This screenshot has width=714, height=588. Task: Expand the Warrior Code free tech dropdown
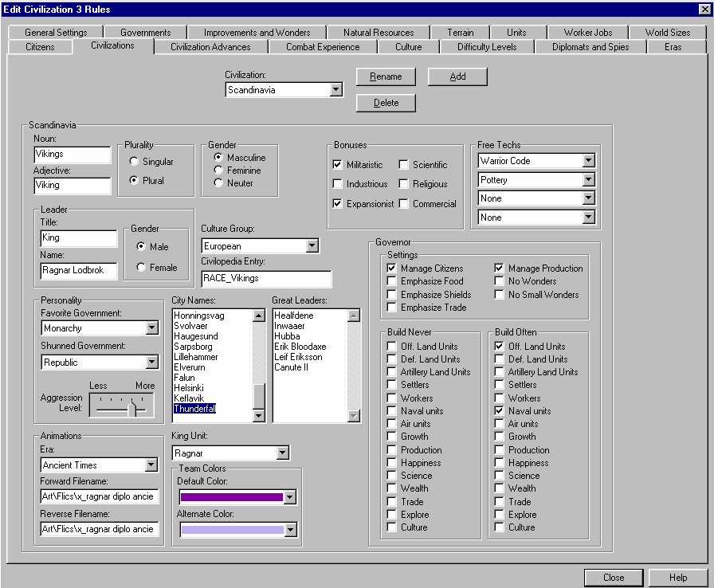tap(588, 161)
